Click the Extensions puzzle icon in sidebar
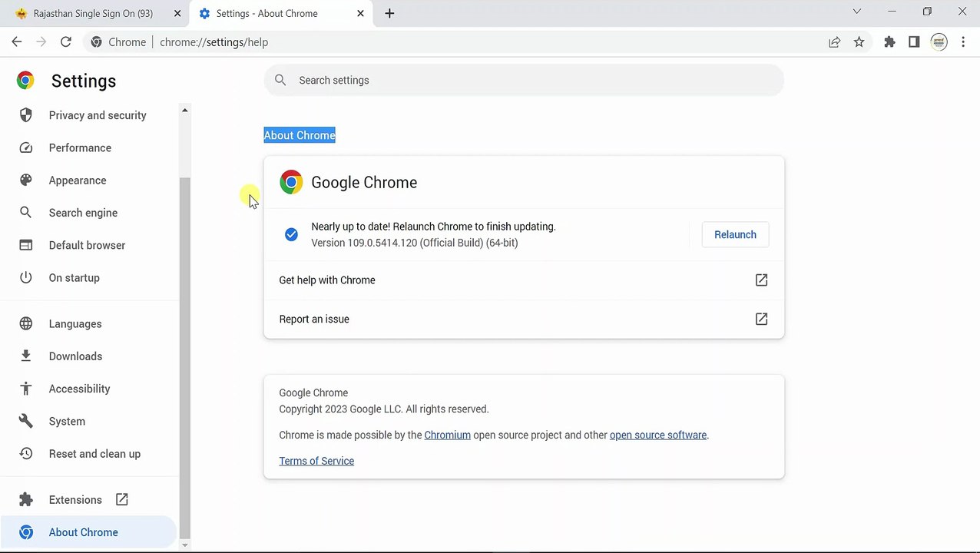Screen dimensions: 980x553 coord(26,500)
